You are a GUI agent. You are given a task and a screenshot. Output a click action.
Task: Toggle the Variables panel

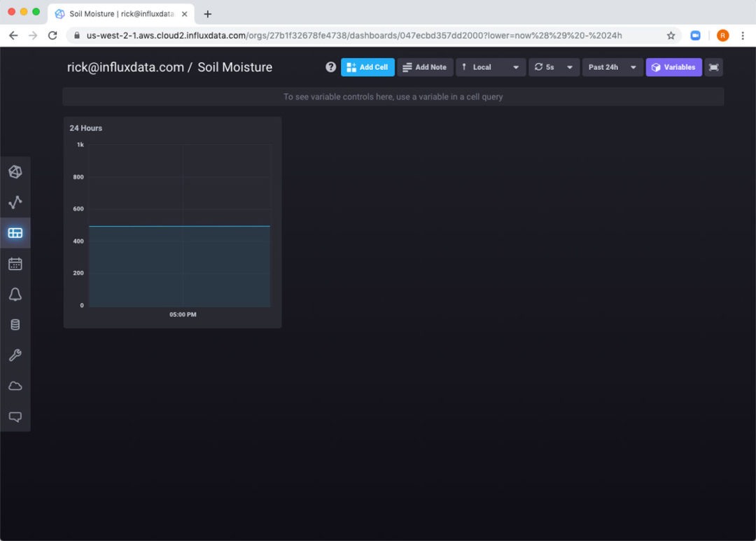(673, 67)
